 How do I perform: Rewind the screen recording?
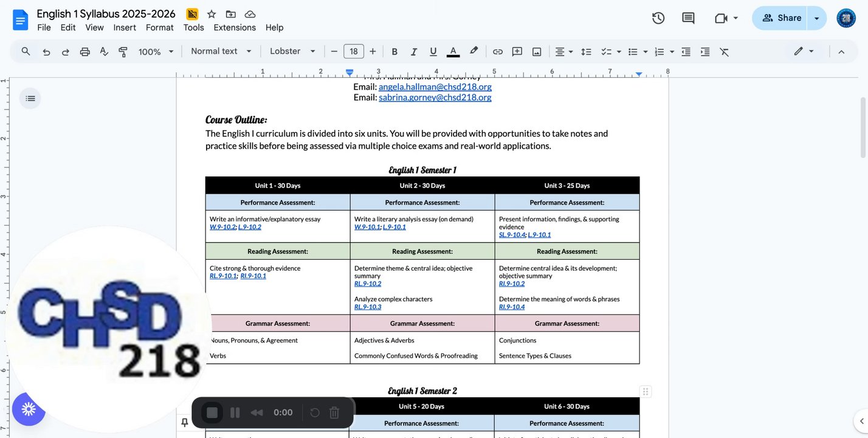tap(257, 413)
